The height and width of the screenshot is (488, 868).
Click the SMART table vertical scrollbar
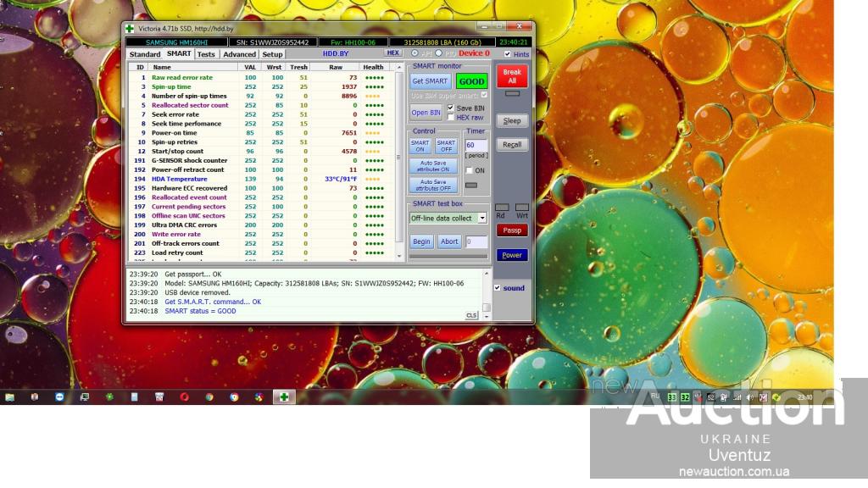pyautogui.click(x=399, y=160)
